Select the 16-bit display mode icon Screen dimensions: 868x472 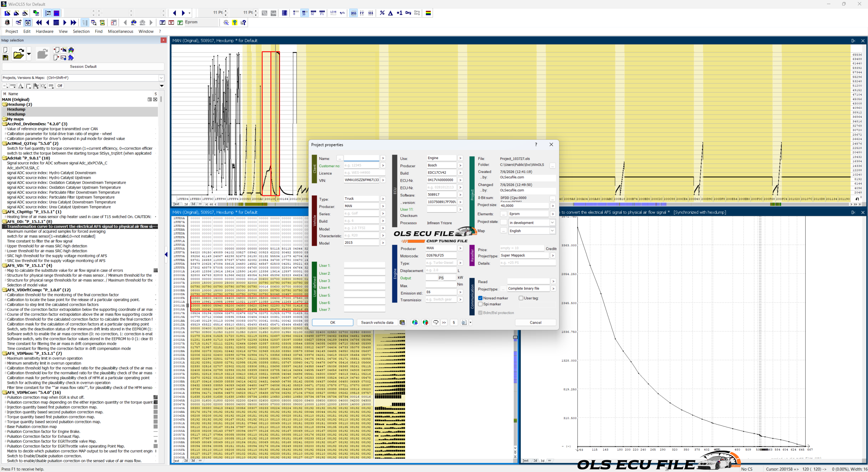click(304, 13)
